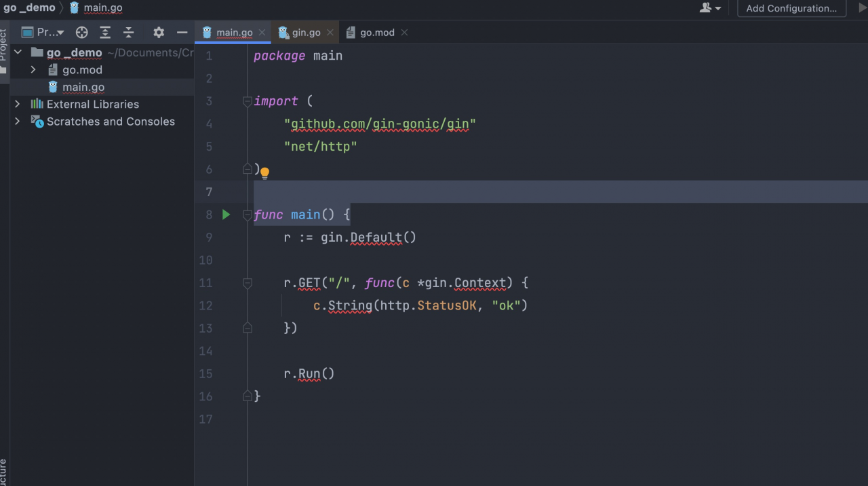Fold the r.GET handler at line 11
The width and height of the screenshot is (868, 486).
coord(248,282)
